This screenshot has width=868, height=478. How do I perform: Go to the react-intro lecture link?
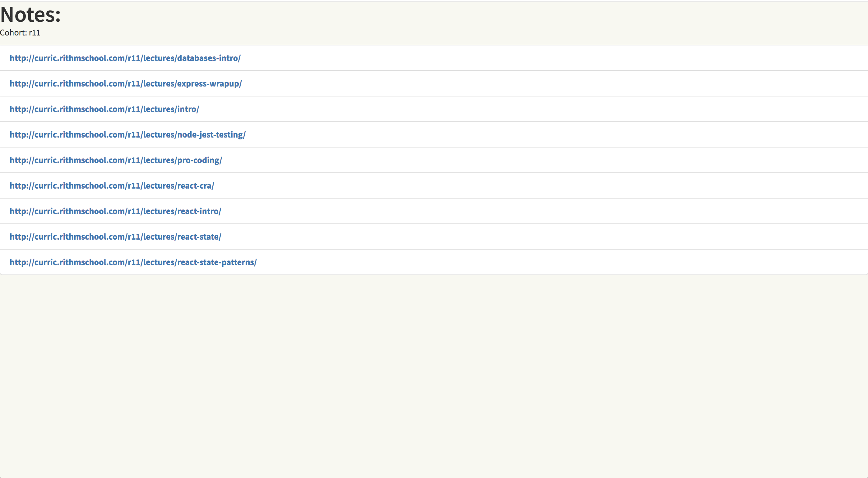coord(116,211)
